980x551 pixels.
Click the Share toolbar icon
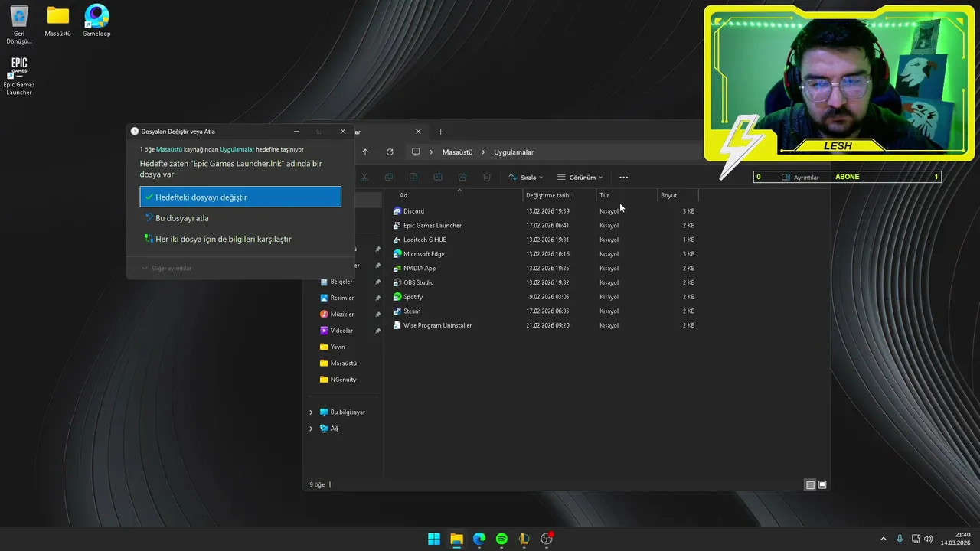point(462,178)
